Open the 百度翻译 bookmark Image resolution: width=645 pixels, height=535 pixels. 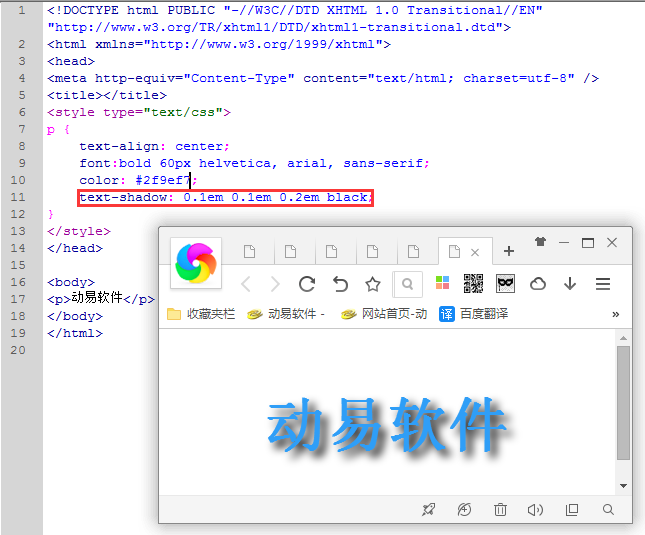(x=474, y=314)
